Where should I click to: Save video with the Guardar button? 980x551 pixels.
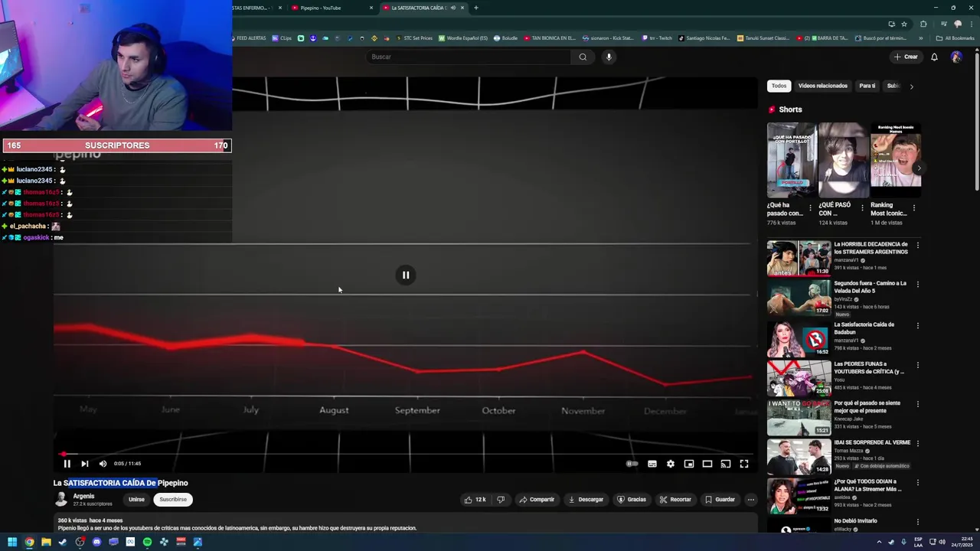click(x=720, y=500)
